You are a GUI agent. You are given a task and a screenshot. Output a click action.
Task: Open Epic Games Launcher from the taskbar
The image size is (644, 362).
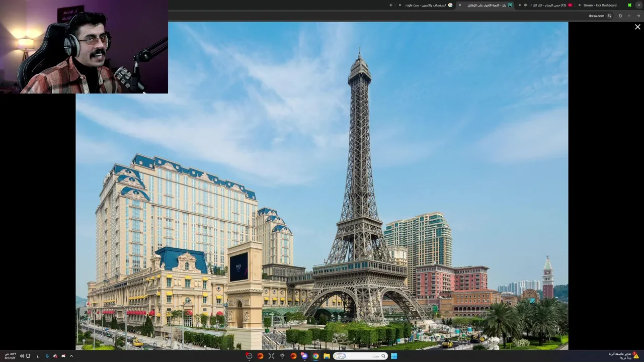pos(282,356)
